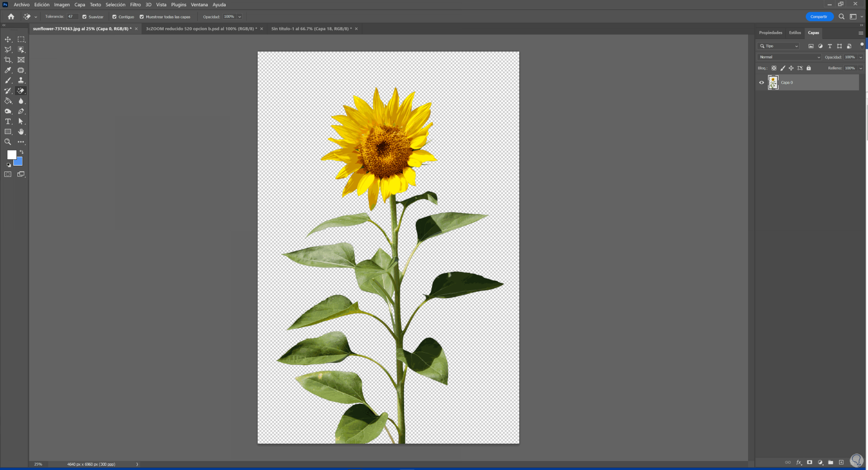Hide layer Capa 0 with eye icon
Viewport: 868px width, 470px height.
(x=761, y=83)
